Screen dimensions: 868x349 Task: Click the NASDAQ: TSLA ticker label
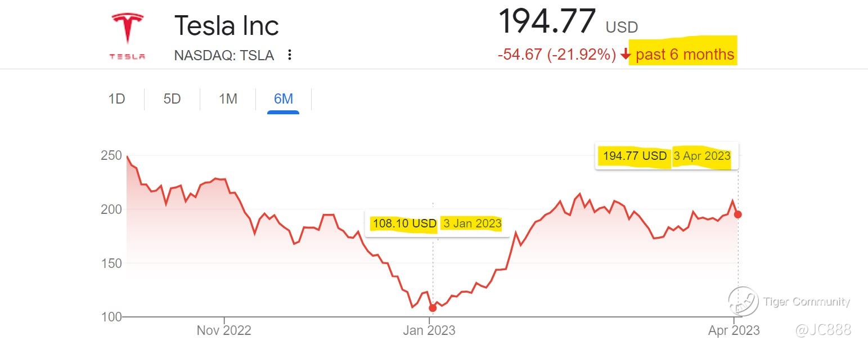point(224,55)
